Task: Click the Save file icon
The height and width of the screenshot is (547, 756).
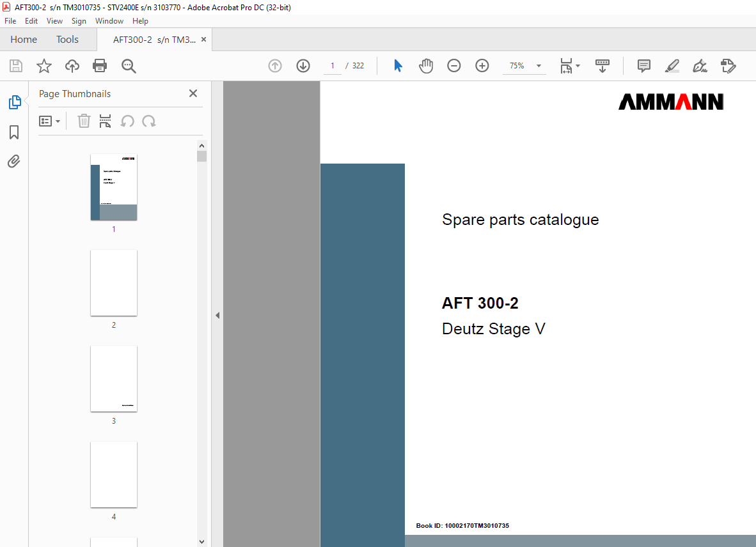Action: [x=16, y=66]
